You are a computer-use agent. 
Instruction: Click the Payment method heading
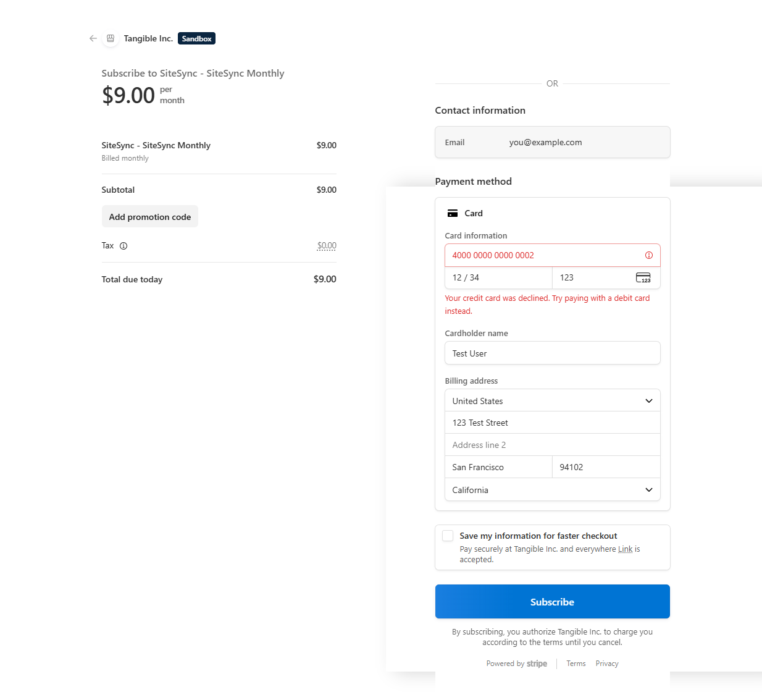pyautogui.click(x=474, y=181)
